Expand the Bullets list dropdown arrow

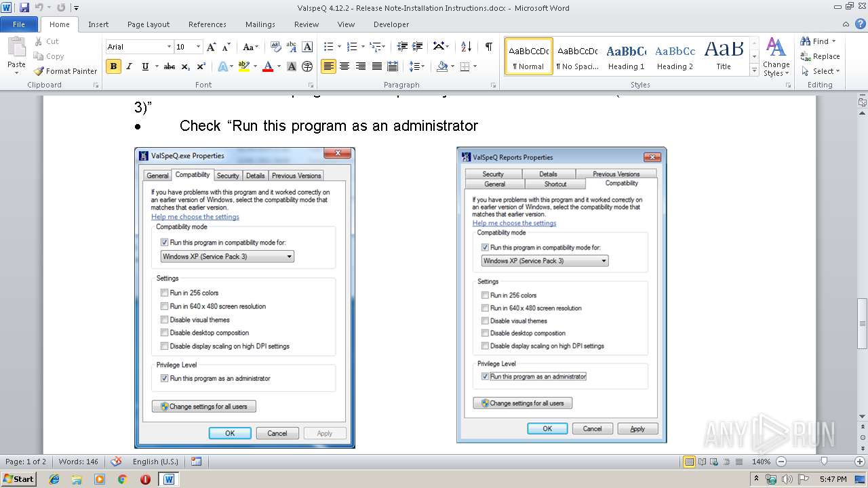point(339,47)
